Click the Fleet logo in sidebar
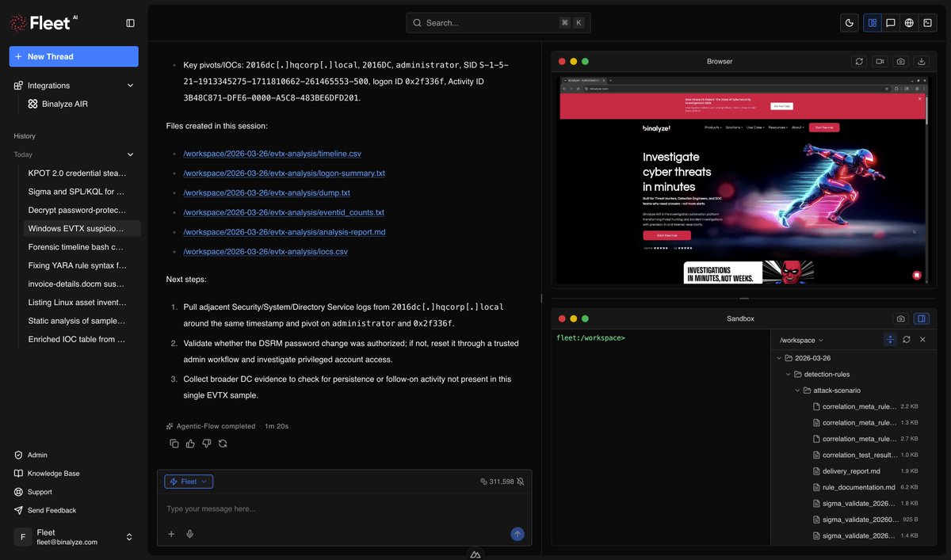The image size is (951, 560). pyautogui.click(x=44, y=23)
